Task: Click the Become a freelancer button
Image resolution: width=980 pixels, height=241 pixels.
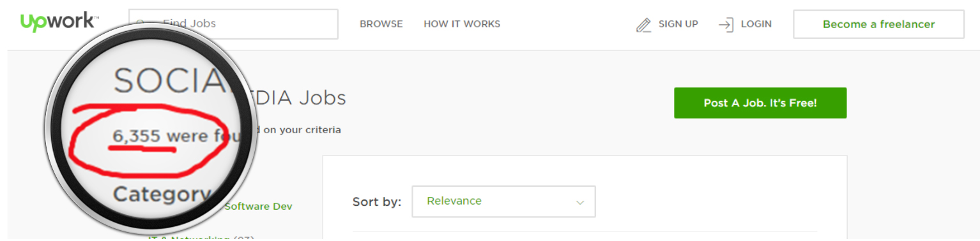Action: tap(878, 24)
